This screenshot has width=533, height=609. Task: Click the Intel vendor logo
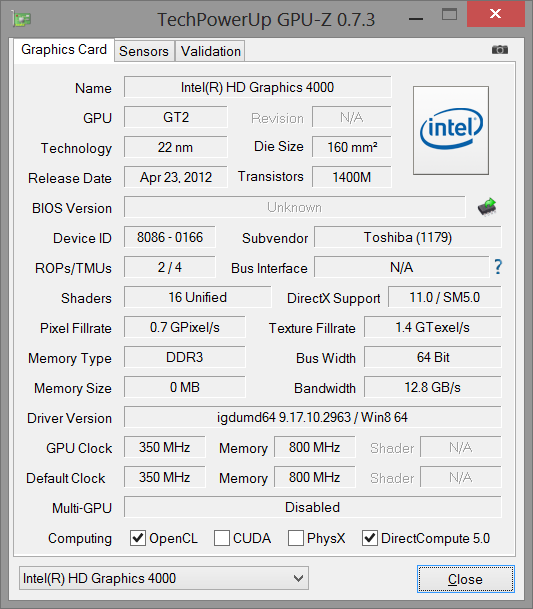[x=451, y=130]
